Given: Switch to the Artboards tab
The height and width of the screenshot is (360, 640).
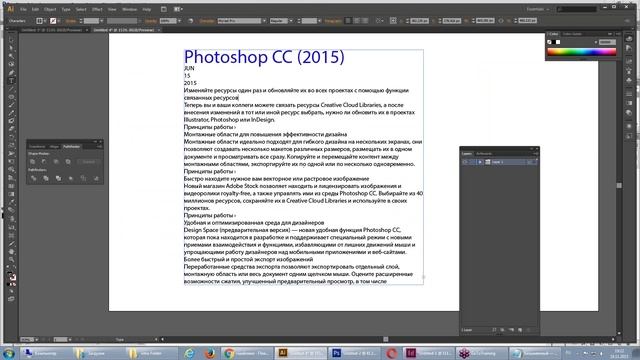Looking at the screenshot, I should [484, 153].
